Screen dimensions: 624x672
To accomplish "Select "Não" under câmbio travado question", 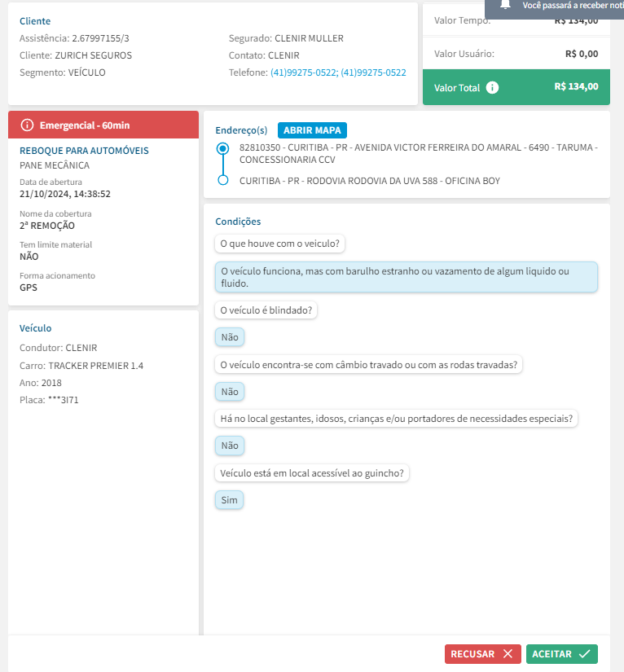I will (x=230, y=392).
